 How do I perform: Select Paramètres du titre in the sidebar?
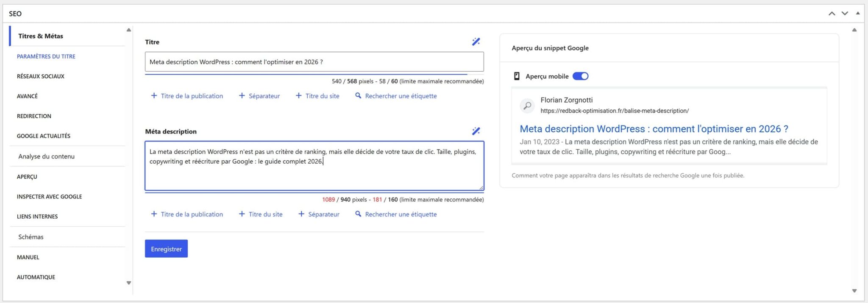click(x=46, y=56)
